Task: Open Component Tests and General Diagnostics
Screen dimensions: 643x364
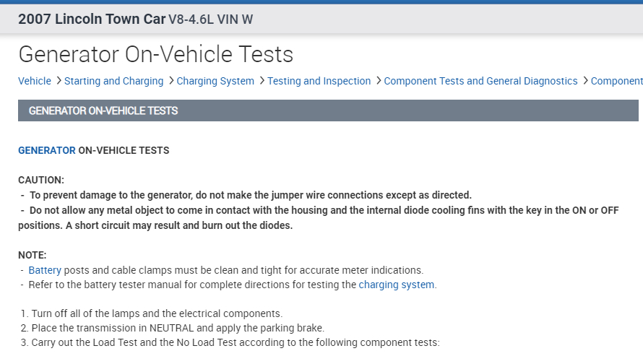Action: coord(480,81)
